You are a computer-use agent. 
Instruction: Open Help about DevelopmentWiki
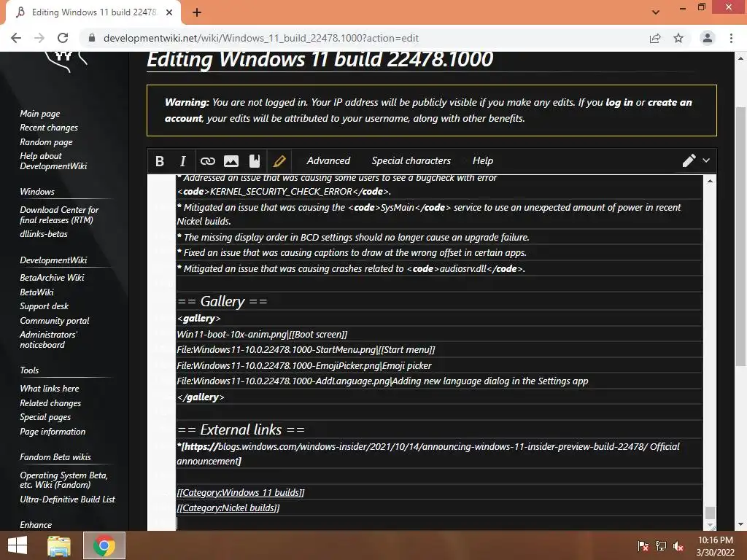pos(53,161)
